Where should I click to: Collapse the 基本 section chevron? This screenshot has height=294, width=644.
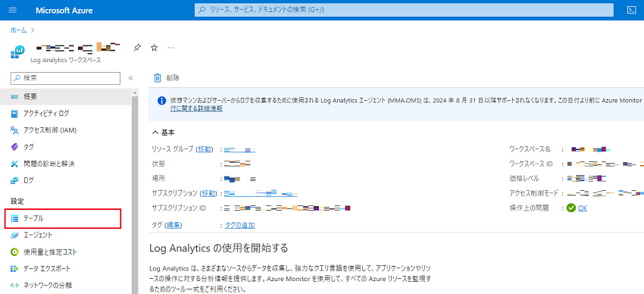(155, 133)
